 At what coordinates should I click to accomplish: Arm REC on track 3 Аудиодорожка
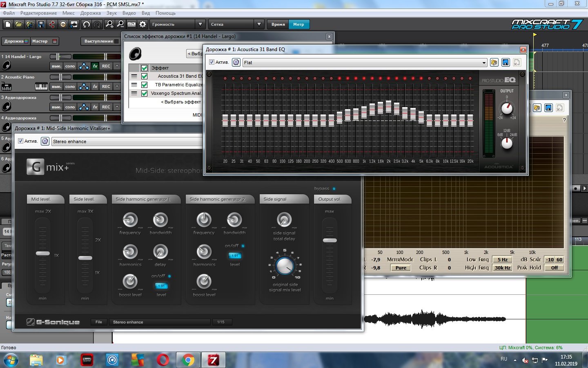(x=106, y=107)
